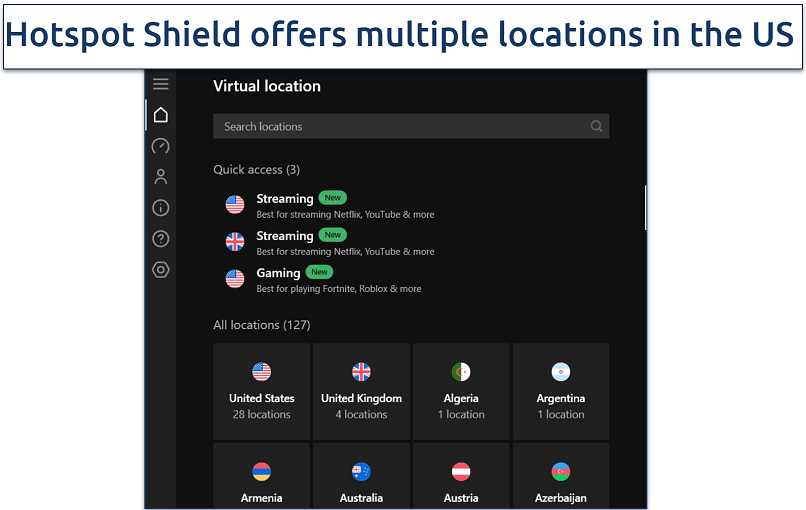
Task: Choose the Gaming quick access location
Action: pos(330,279)
